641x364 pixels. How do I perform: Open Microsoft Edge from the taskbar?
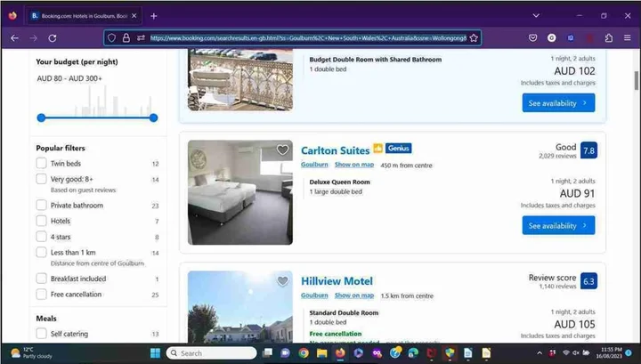[413, 353]
